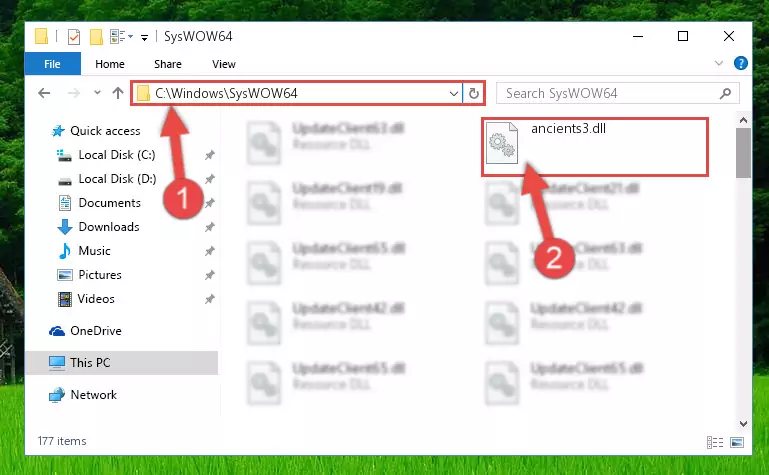Image resolution: width=769 pixels, height=475 pixels.
Task: Unpin Documents from Quick access
Action: click(x=209, y=203)
